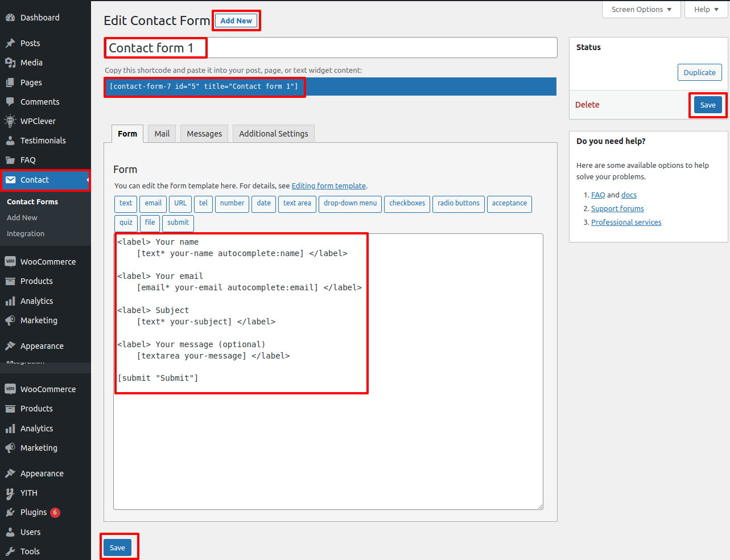Image resolution: width=730 pixels, height=560 pixels.
Task: Expand the Help dropdown tab
Action: pos(706,10)
